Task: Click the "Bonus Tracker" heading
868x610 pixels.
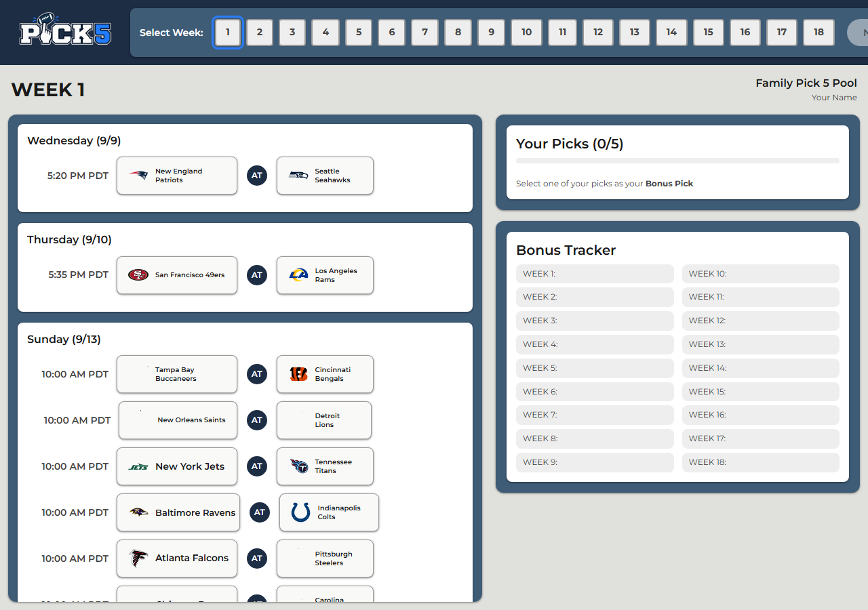Action: click(566, 250)
